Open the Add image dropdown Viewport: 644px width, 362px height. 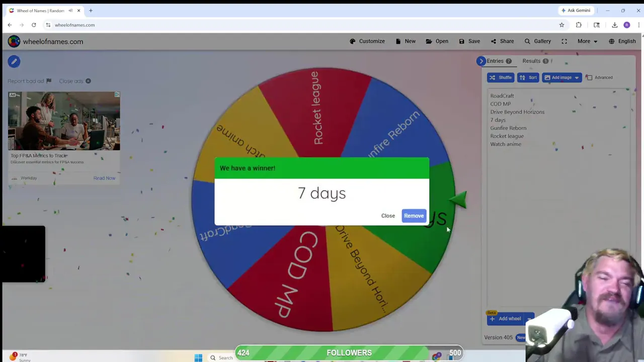tap(562, 77)
